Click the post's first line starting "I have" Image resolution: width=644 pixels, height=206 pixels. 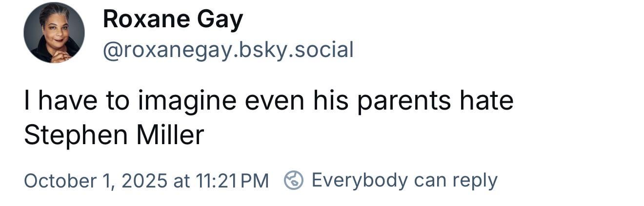(x=268, y=101)
